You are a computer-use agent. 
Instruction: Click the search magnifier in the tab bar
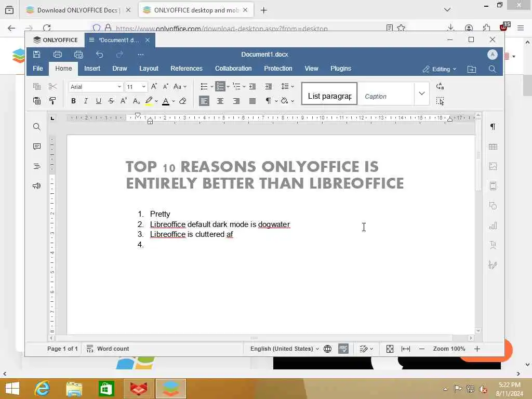[x=493, y=69]
